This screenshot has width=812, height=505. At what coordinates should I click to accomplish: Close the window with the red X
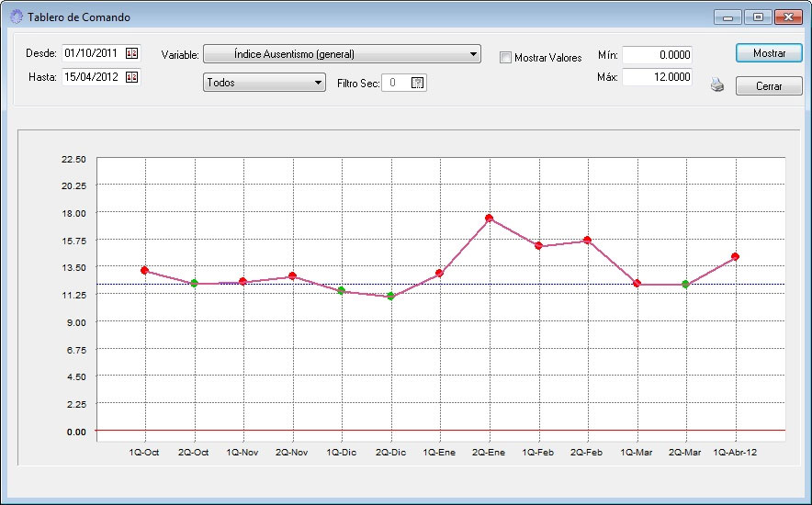tap(787, 17)
